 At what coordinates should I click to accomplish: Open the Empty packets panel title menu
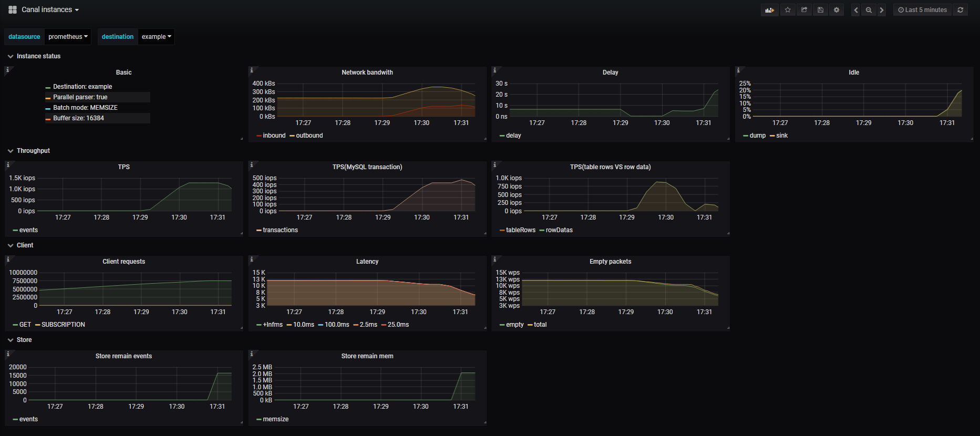click(611, 262)
